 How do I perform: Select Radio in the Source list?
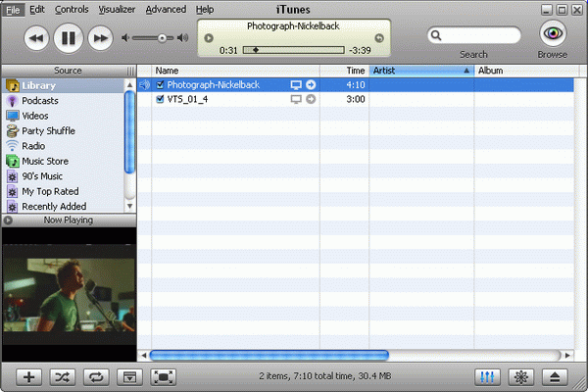point(63,146)
